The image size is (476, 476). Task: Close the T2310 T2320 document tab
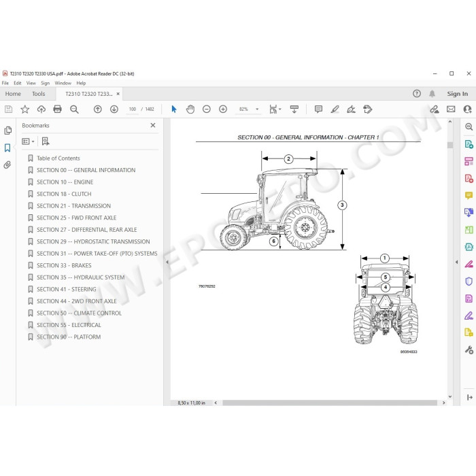click(118, 94)
